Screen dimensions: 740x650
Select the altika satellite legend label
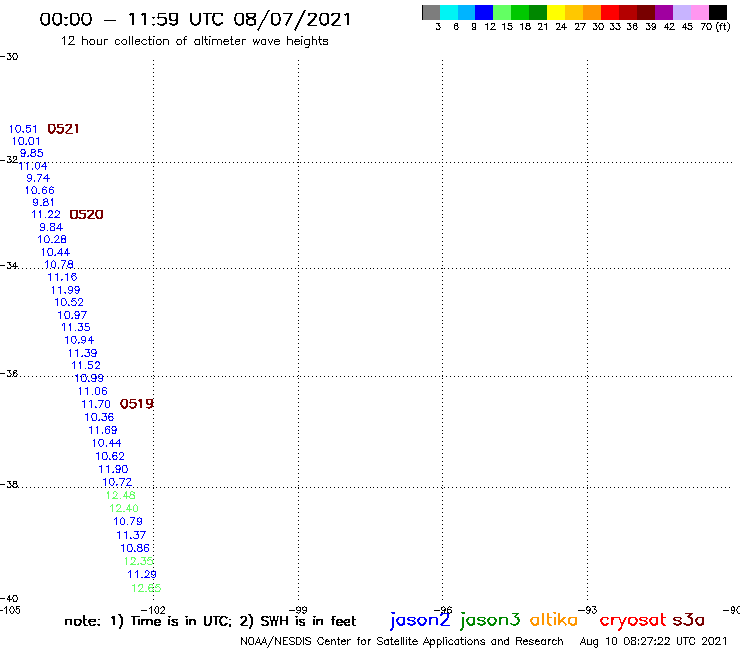(553, 620)
